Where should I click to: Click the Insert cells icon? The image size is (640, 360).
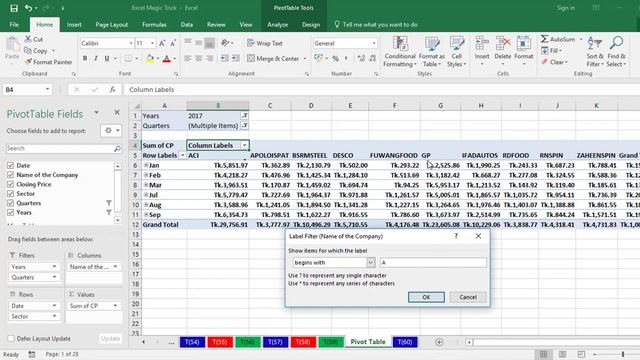tap(482, 43)
